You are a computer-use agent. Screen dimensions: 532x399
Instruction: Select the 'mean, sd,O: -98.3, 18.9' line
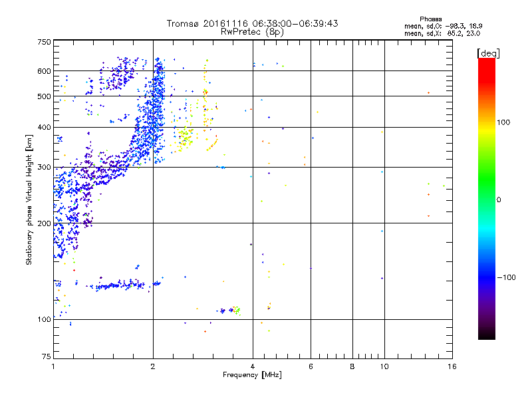pyautogui.click(x=443, y=26)
